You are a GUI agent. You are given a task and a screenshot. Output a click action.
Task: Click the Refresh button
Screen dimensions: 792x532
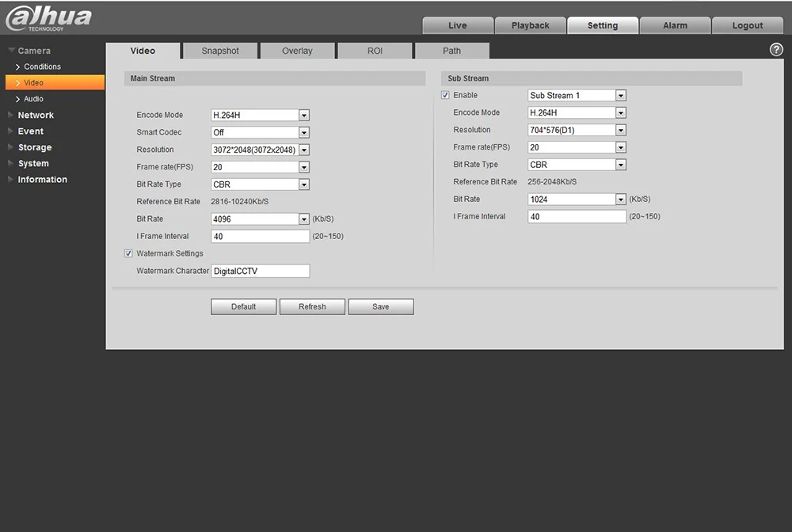312,307
